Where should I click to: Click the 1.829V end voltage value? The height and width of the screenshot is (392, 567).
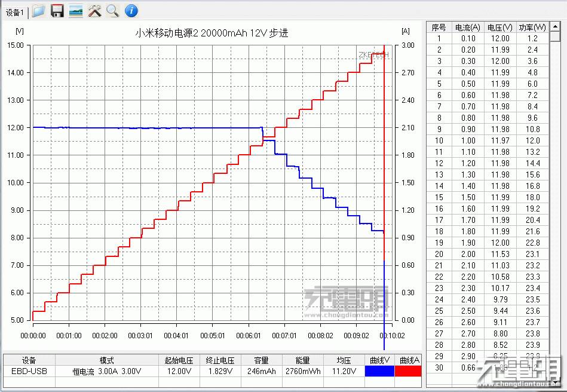220,372
